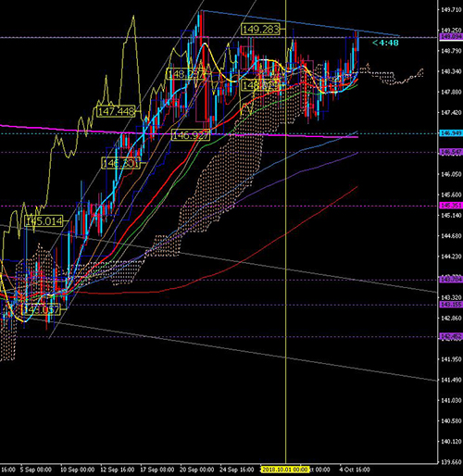The height and width of the screenshot is (476, 463).
Task: Click the 141.030 price scale value
Action: click(451, 400)
